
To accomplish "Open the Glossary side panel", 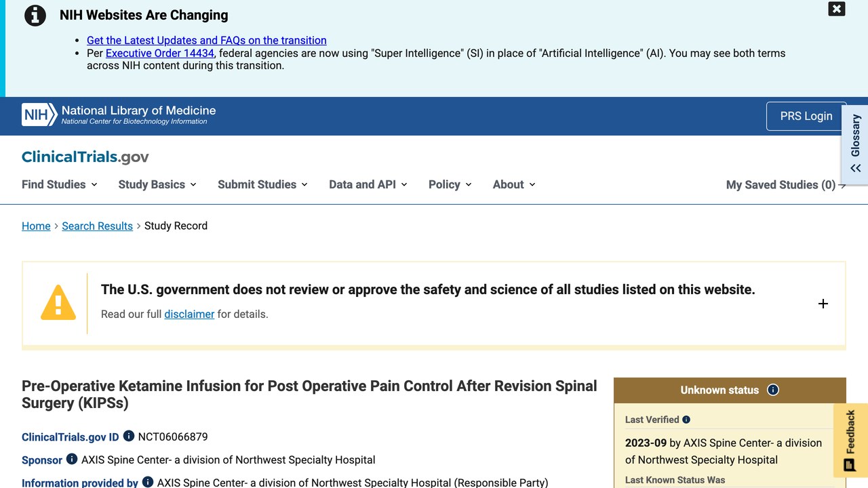I will 855,144.
